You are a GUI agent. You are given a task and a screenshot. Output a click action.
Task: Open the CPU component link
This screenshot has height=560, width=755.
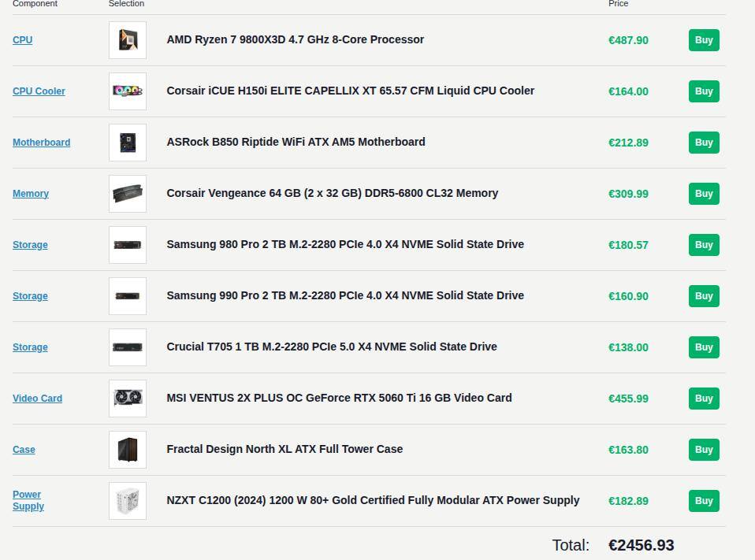[x=23, y=40]
